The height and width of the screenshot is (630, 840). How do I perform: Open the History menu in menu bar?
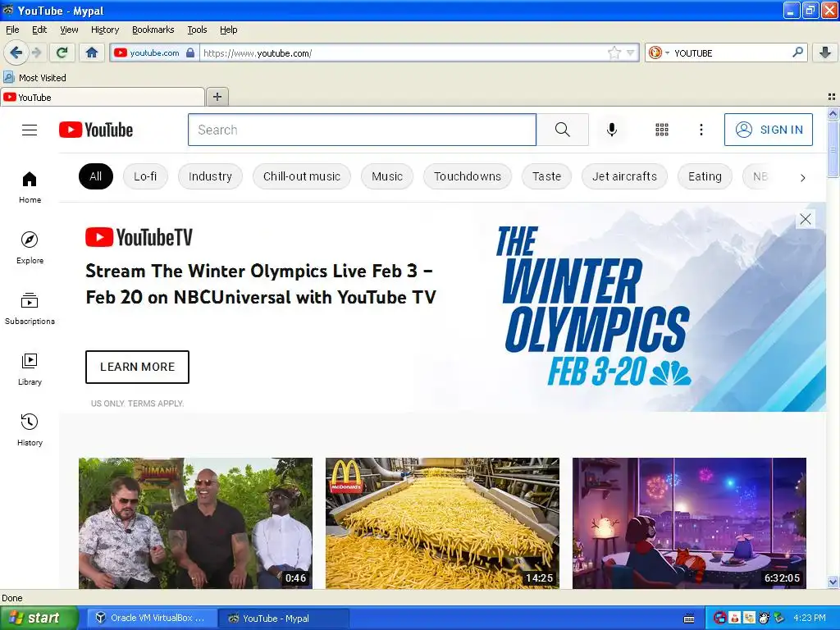[104, 30]
